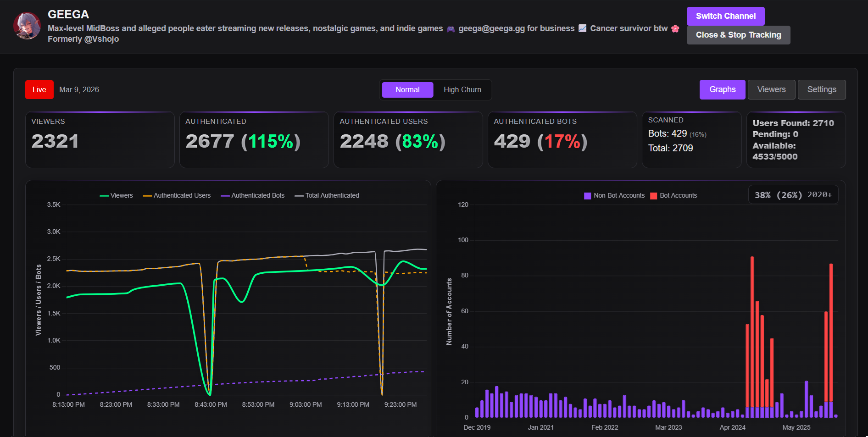Click the 'Viewers / Users / Bots' axis title

coord(39,300)
